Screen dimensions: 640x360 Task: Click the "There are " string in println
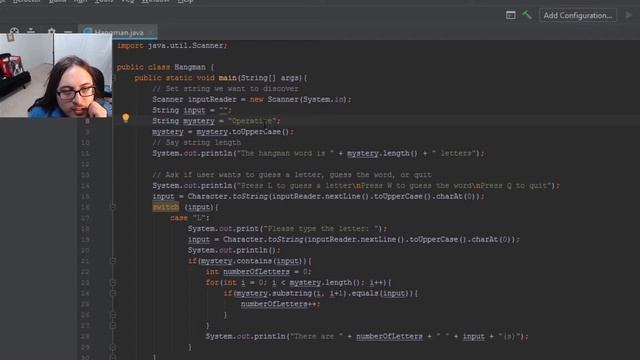317,336
